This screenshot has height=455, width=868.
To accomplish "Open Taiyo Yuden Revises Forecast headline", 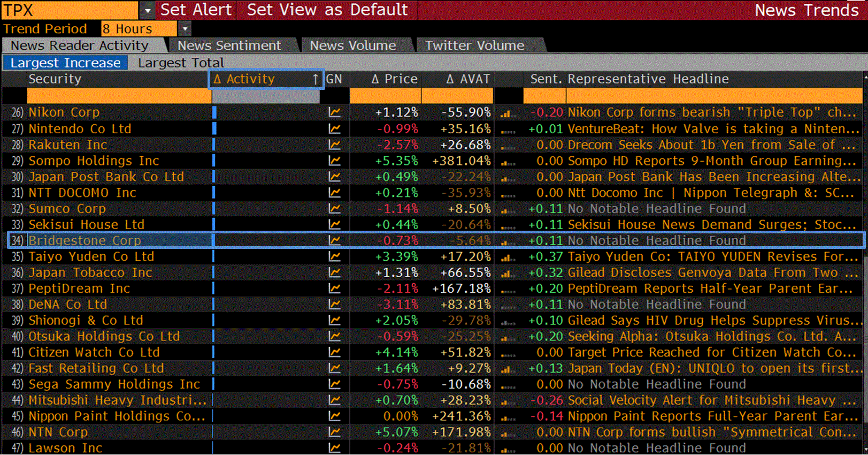I will pyautogui.click(x=712, y=257).
